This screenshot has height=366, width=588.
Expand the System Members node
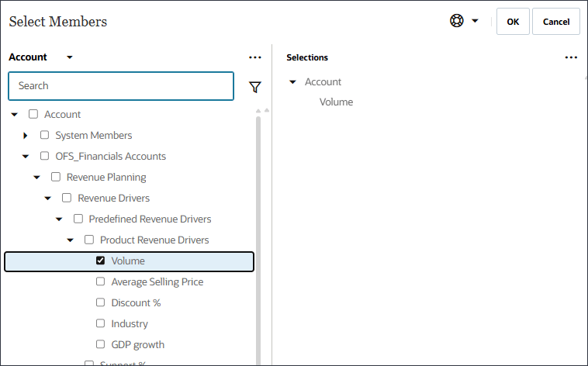click(26, 136)
